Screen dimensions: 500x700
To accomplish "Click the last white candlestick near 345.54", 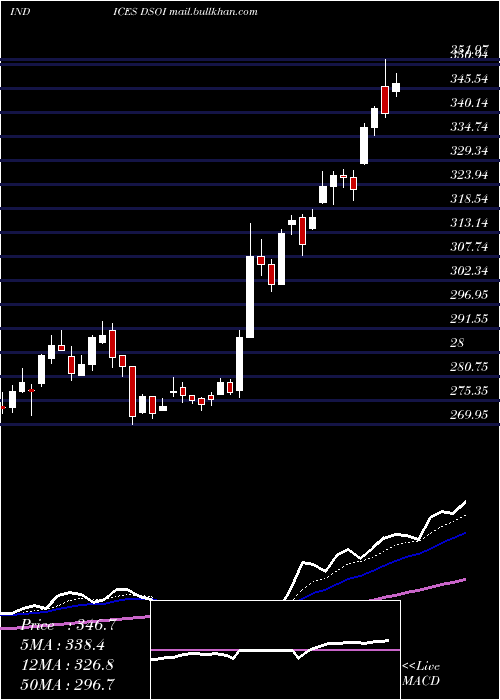I will click(396, 87).
